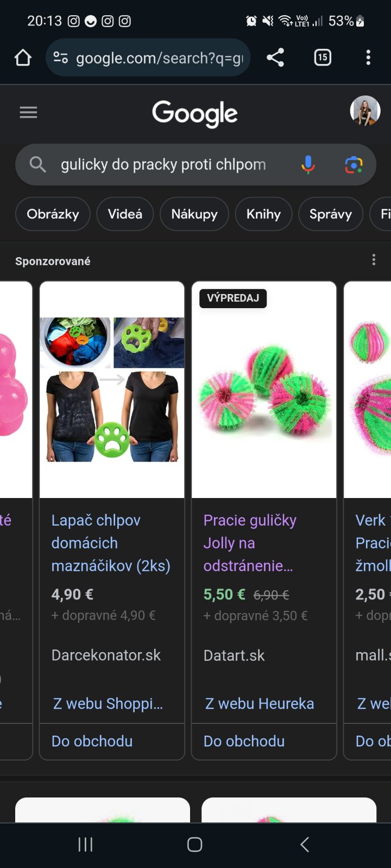Image resolution: width=391 pixels, height=868 pixels.
Task: Launch Google Lens camera search
Action: coord(354,164)
